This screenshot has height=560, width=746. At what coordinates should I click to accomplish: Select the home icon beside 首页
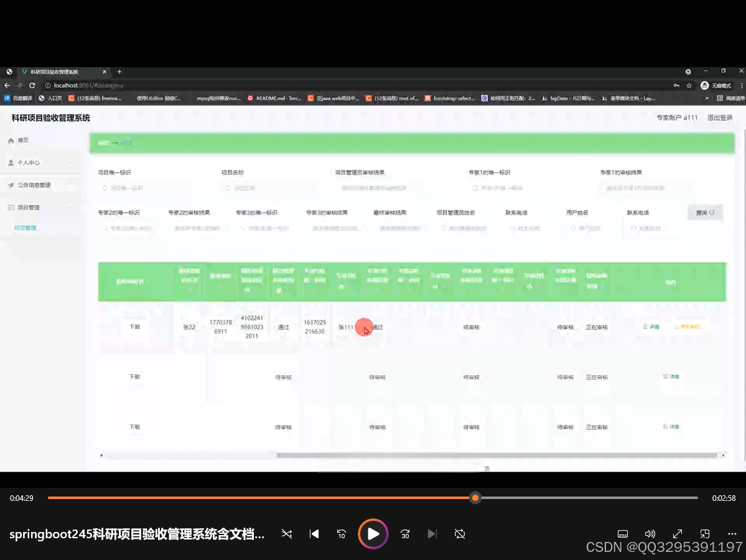tap(11, 140)
